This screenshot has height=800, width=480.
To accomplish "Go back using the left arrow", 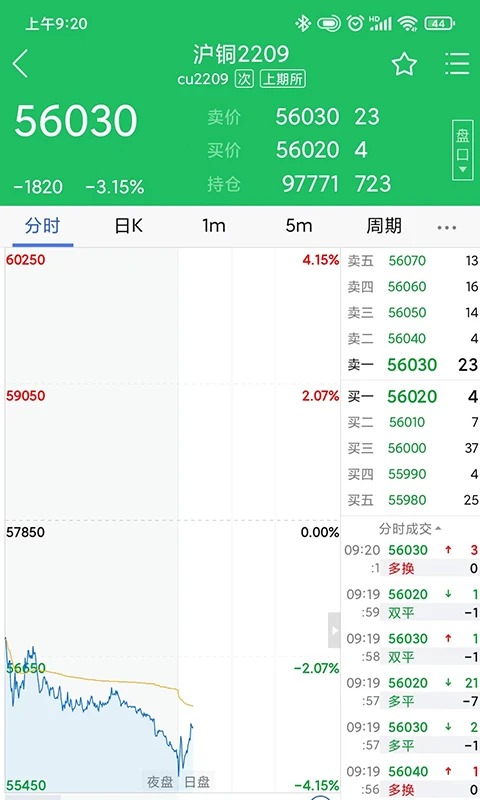I will point(20,64).
